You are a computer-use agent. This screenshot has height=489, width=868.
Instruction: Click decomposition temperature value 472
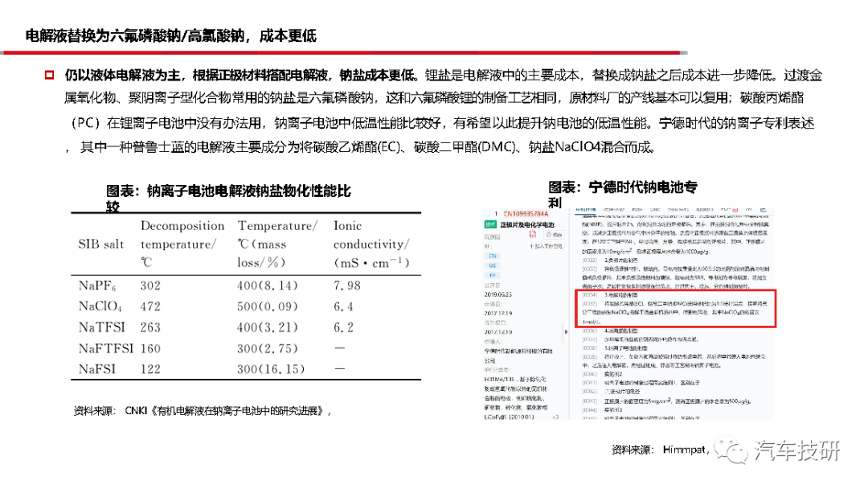(x=150, y=306)
